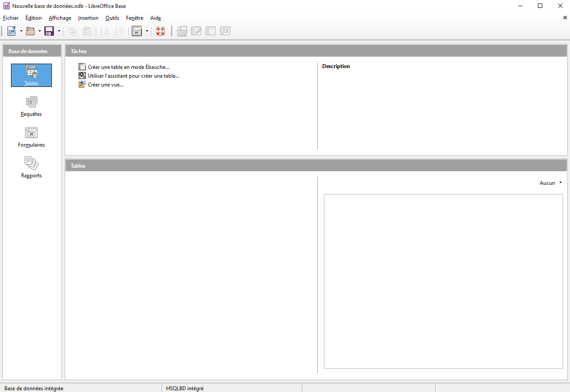Show the Rapports section
This screenshot has height=392, width=570.
pyautogui.click(x=31, y=168)
